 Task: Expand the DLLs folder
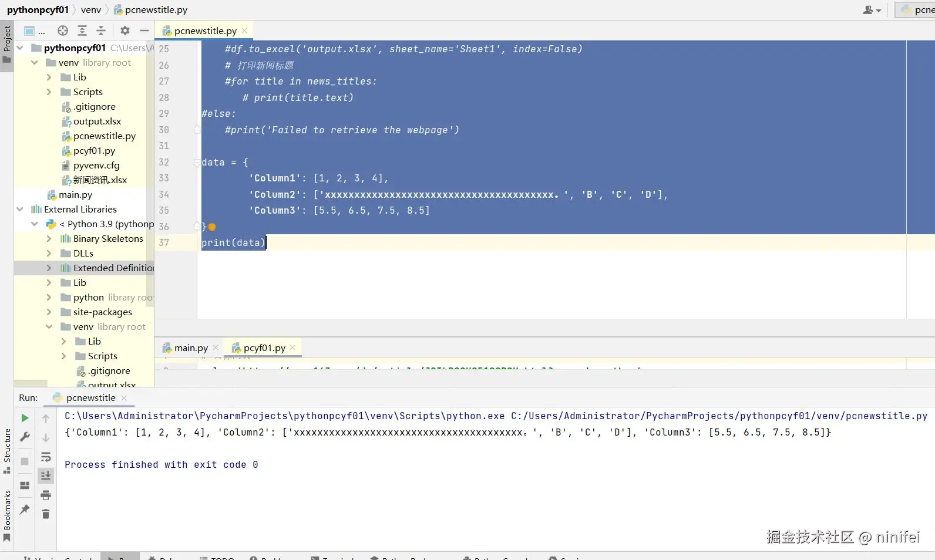[49, 253]
